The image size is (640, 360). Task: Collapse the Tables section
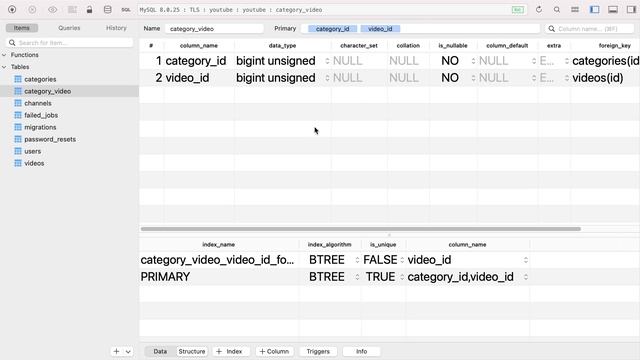point(4,67)
